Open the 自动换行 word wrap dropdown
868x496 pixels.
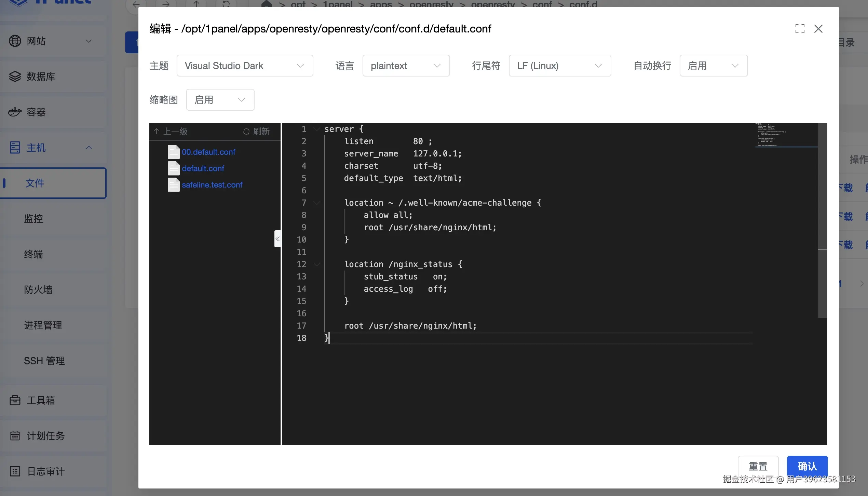713,66
